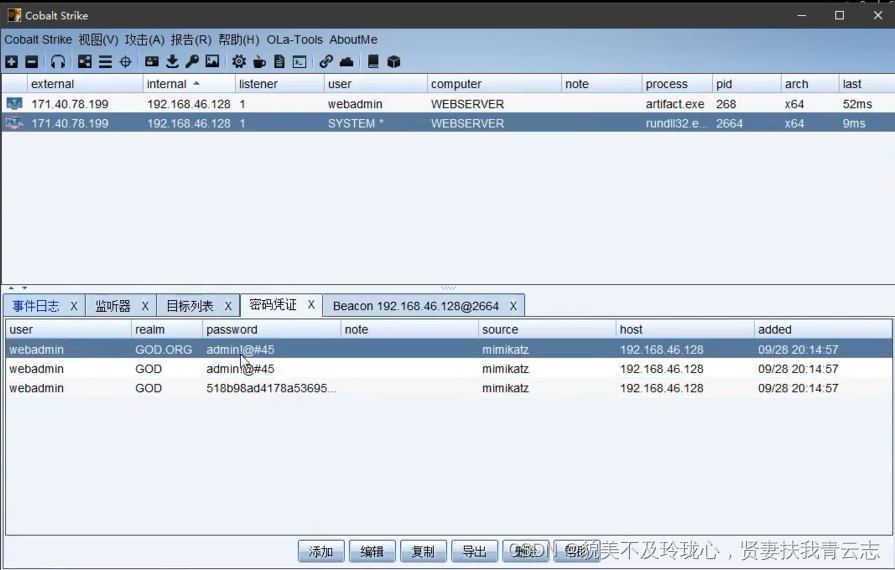Sort sessions by the process column header

[676, 84]
